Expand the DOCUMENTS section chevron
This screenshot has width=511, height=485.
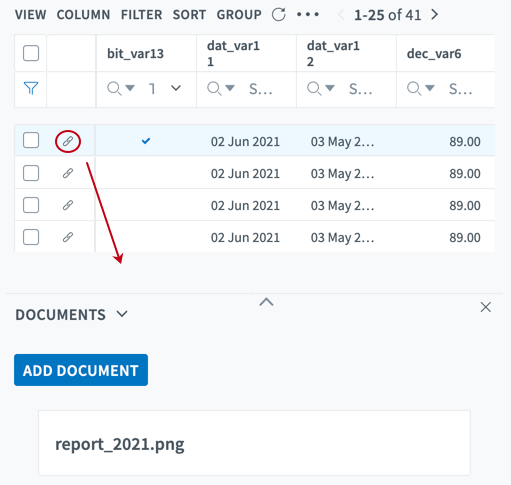122,314
